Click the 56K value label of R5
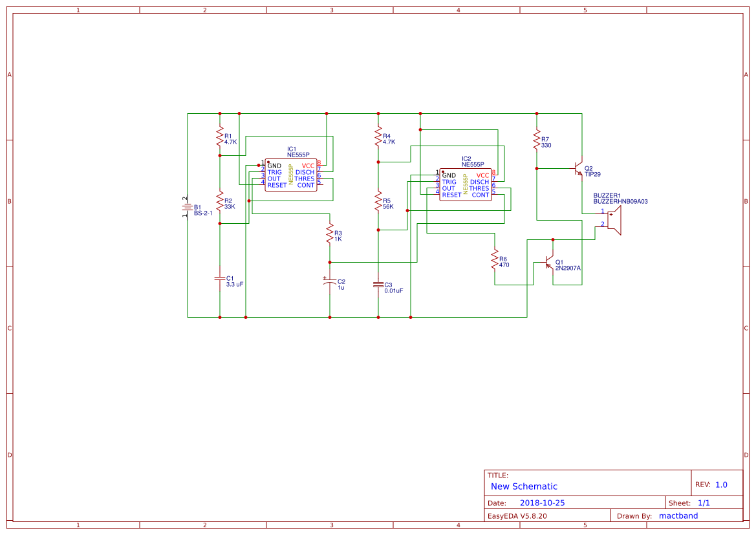The height and width of the screenshot is (535, 756). pyautogui.click(x=387, y=206)
